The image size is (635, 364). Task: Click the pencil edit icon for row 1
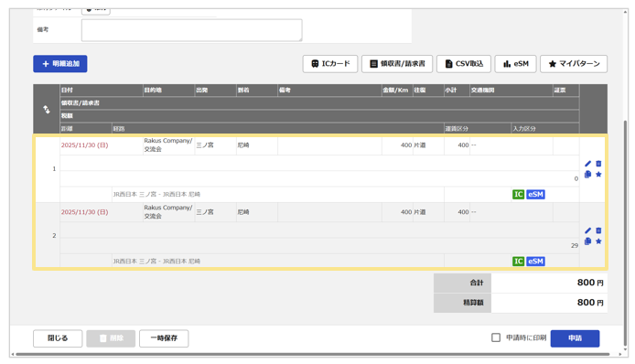click(x=587, y=164)
